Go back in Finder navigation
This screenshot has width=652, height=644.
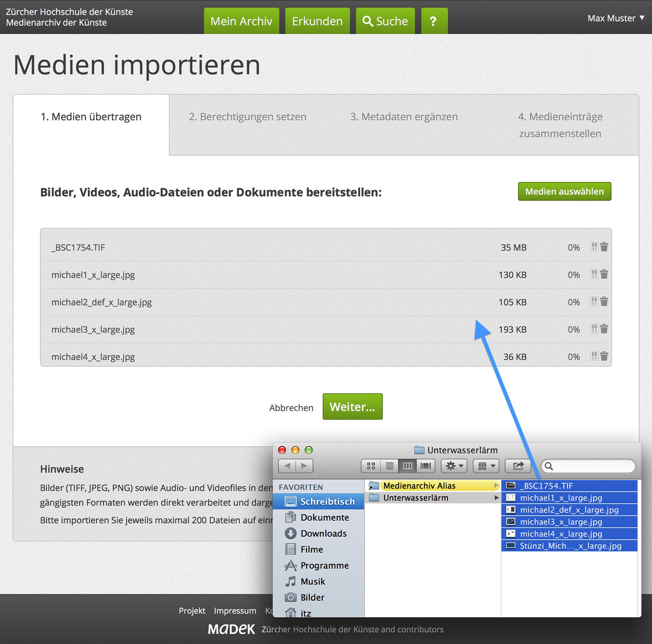pos(287,466)
